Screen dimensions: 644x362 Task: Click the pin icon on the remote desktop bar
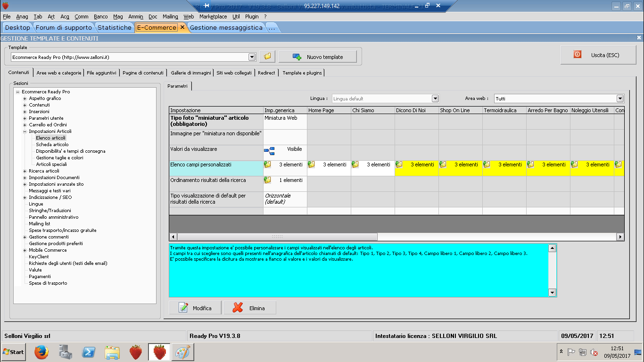click(206, 6)
